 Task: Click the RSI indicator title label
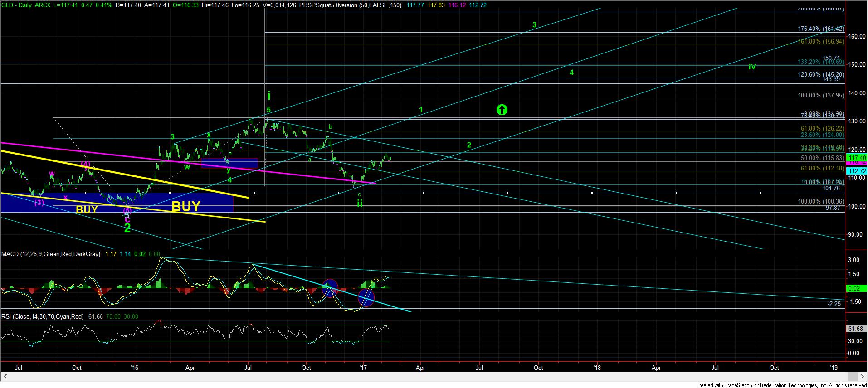click(42, 316)
